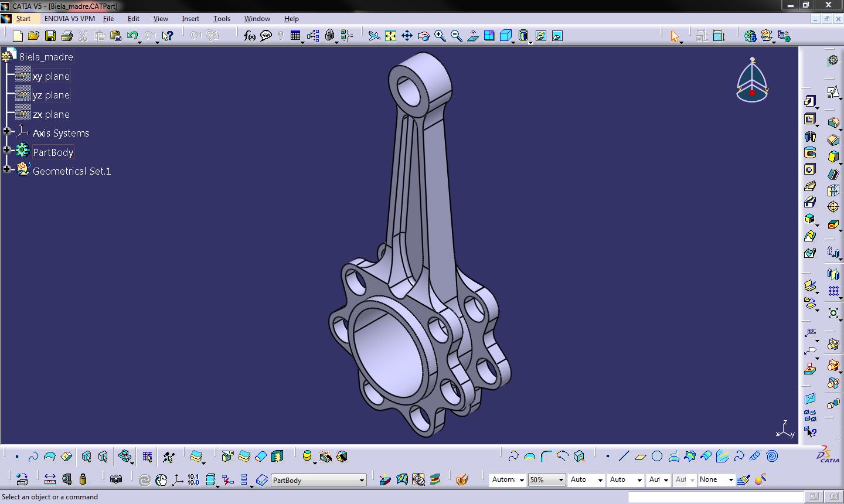Click the Spline curve icon in bottom-left toolbar
This screenshot has width=844, height=504.
tap(33, 457)
